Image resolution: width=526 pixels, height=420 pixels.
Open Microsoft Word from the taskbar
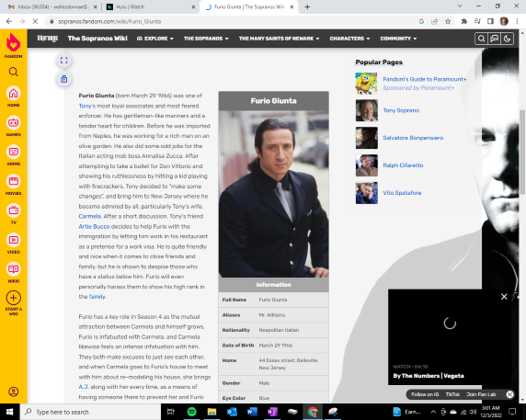(x=252, y=412)
